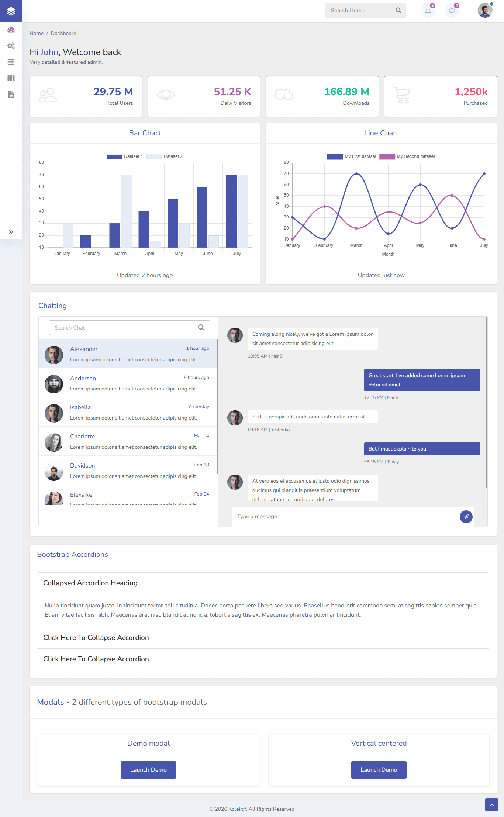Screen dimensions: 504x817
Task: Open the document pages sidebar icon
Action: click(11, 94)
